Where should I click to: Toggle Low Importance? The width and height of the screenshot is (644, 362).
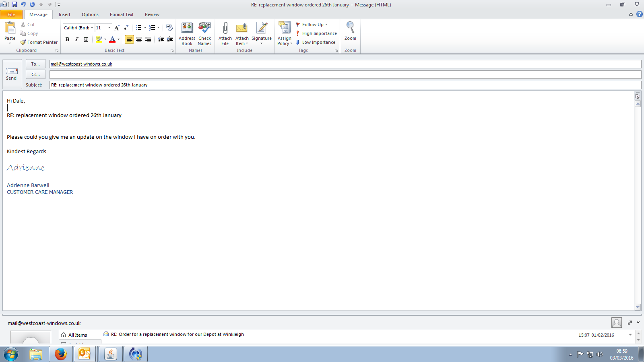tap(315, 42)
